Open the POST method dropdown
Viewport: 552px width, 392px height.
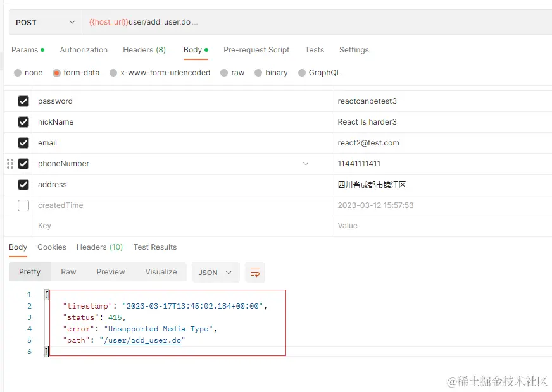point(45,23)
